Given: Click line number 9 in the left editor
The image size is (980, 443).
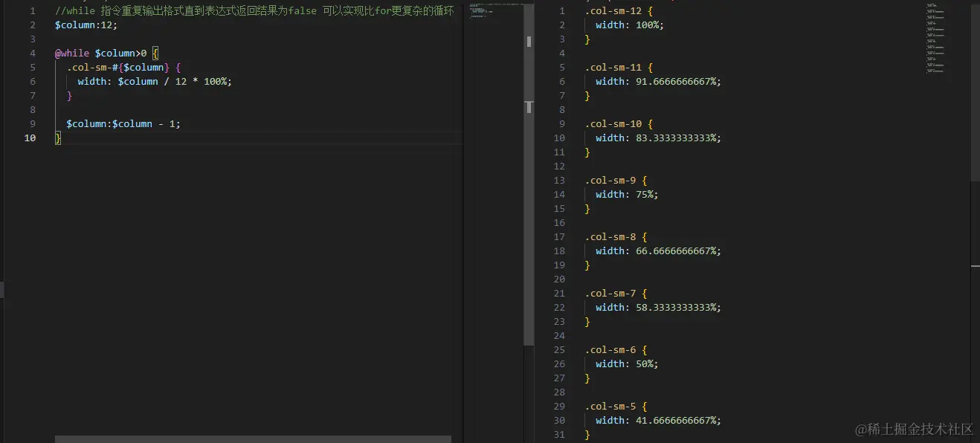Looking at the screenshot, I should coord(33,124).
